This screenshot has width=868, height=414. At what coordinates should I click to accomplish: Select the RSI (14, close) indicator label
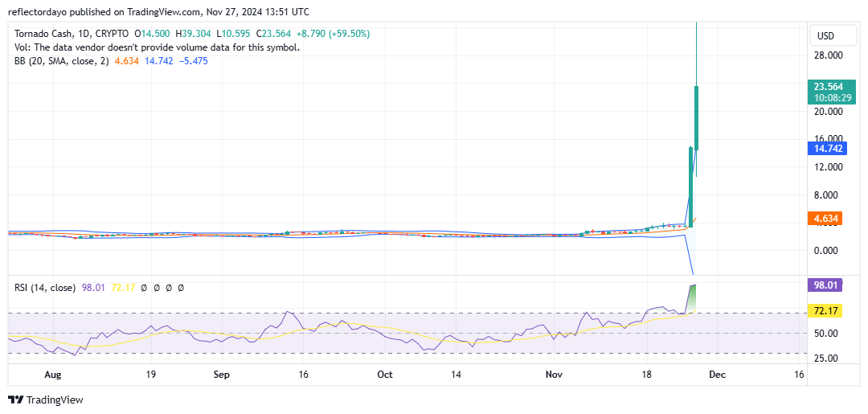point(45,288)
